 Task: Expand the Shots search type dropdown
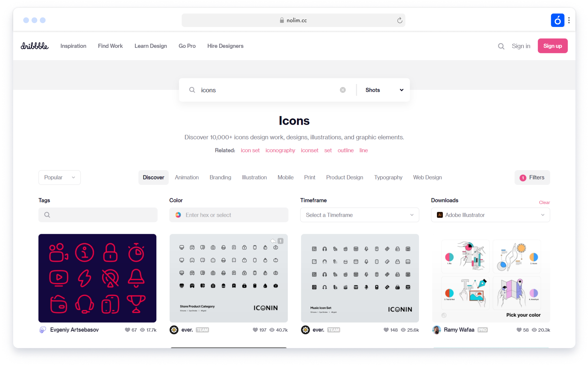pyautogui.click(x=384, y=90)
